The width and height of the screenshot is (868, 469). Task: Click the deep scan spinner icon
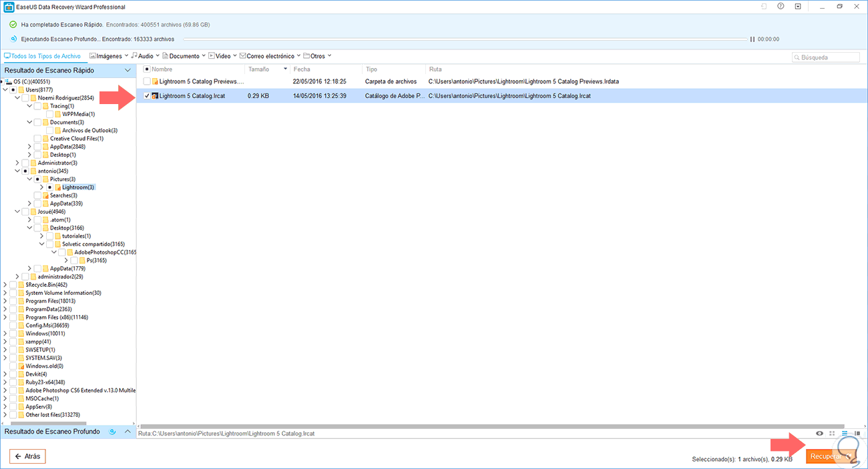coord(112,432)
